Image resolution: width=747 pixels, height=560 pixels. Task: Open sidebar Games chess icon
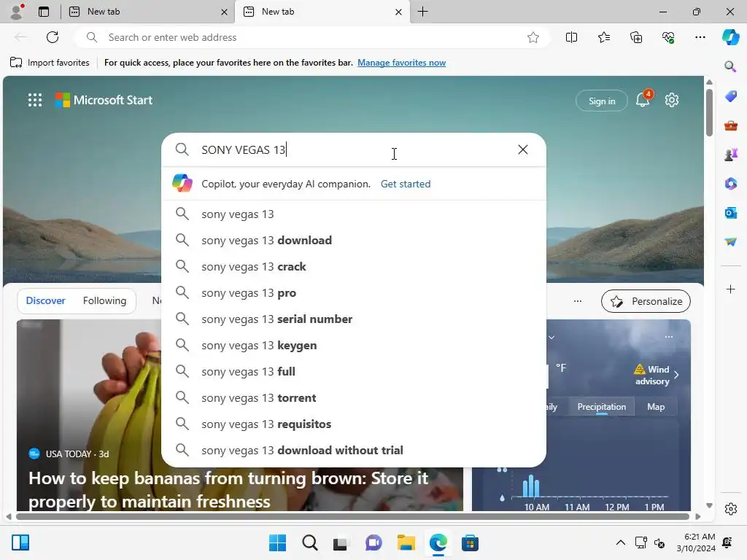click(x=730, y=155)
